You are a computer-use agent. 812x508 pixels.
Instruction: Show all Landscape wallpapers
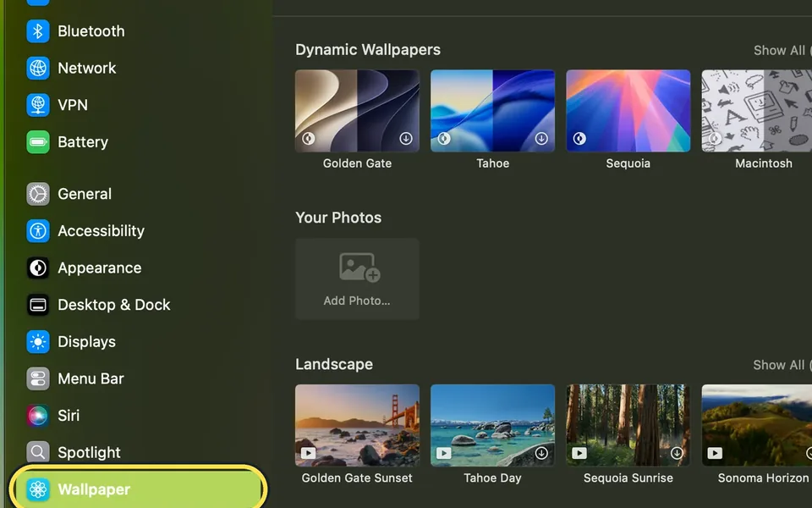click(x=782, y=365)
